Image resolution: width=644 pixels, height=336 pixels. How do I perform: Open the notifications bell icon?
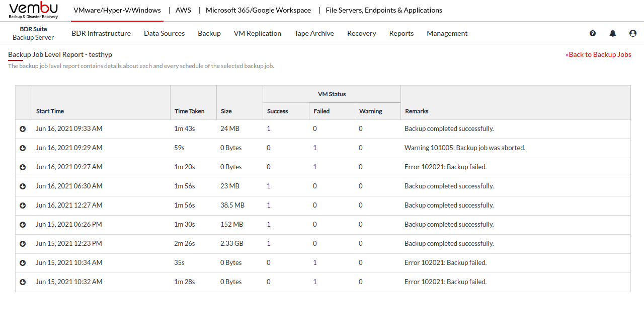pos(612,33)
